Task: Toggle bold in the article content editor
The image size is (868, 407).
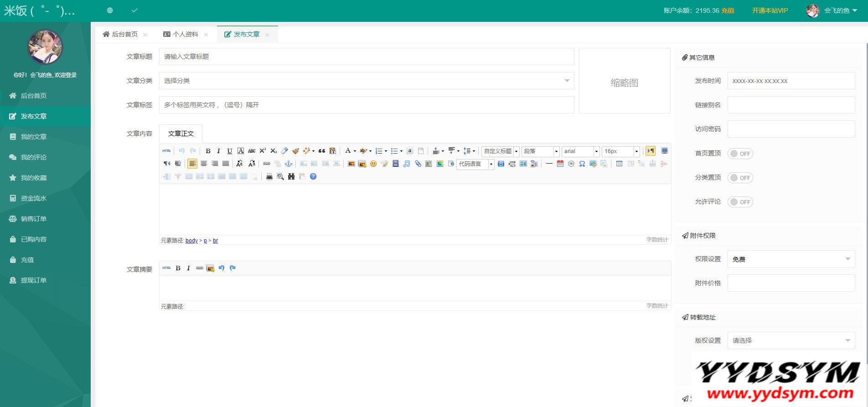Action: coord(208,151)
